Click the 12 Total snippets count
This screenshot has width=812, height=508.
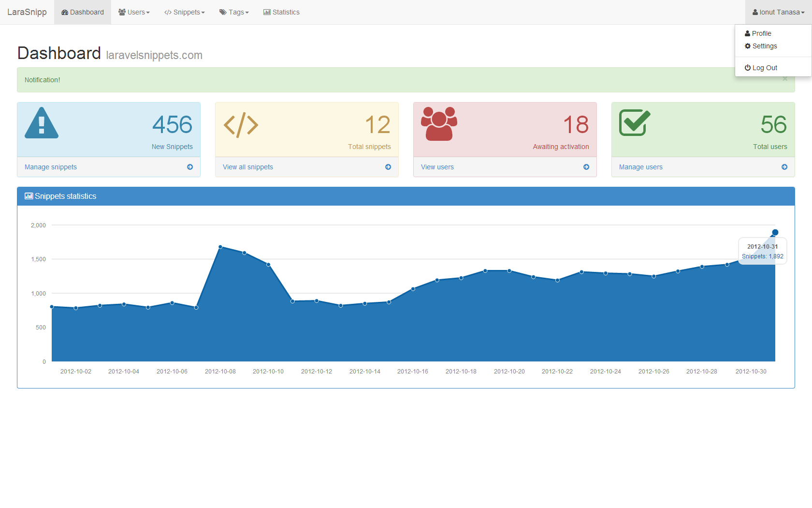pyautogui.click(x=377, y=125)
